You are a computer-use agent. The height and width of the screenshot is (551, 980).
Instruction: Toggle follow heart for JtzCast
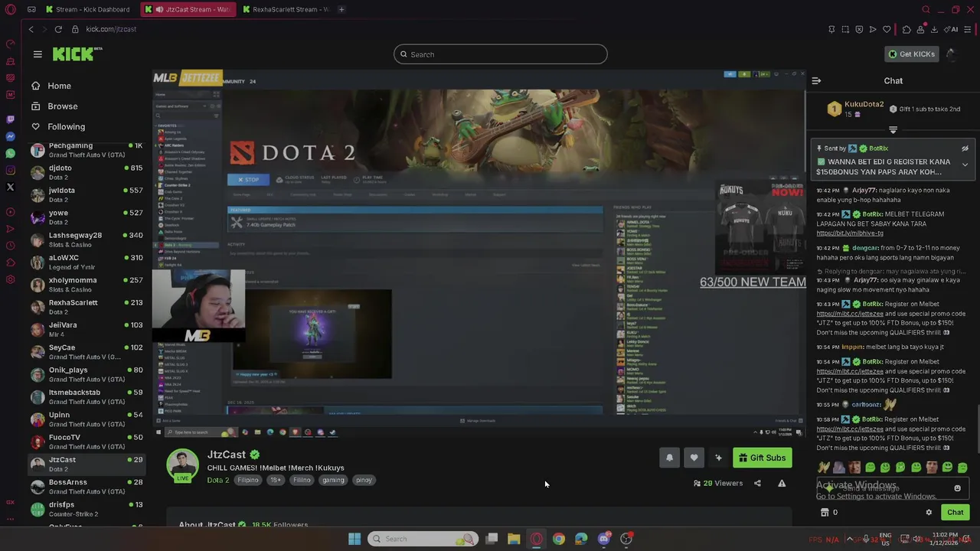point(694,458)
